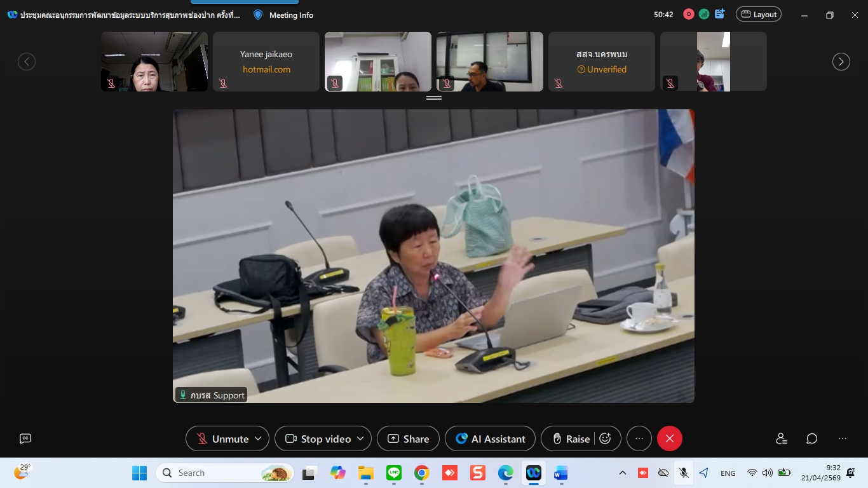Click the green network statistics icon
Viewport: 868px width, 488px height.
[704, 14]
